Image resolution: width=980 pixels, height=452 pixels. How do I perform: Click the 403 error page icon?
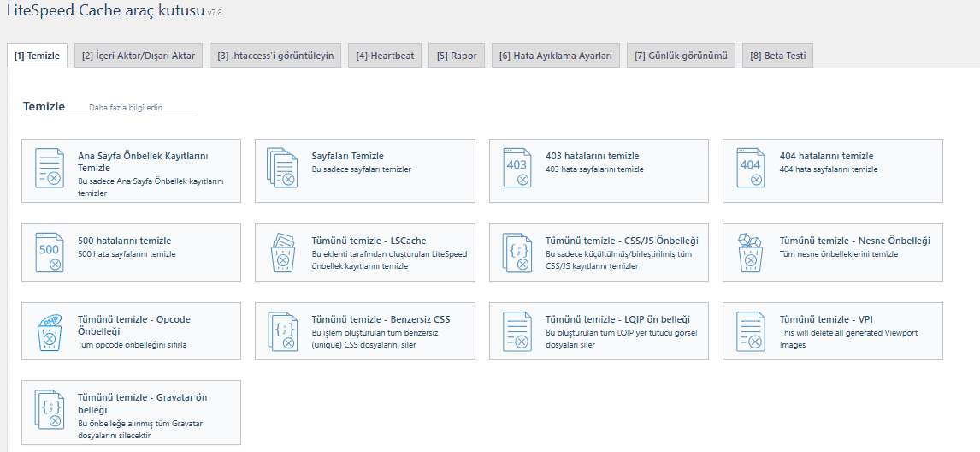click(x=517, y=168)
